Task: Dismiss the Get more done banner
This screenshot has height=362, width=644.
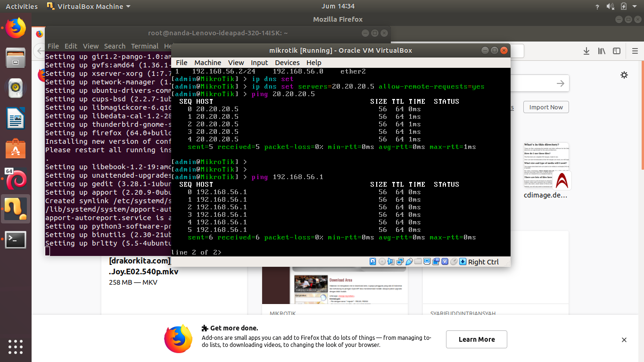Action: pyautogui.click(x=624, y=340)
